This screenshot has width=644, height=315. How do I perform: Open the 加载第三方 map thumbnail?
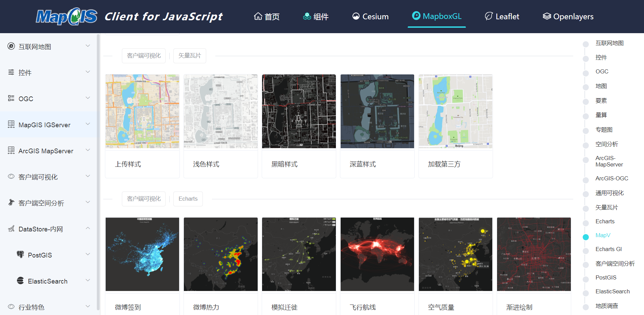pos(455,111)
